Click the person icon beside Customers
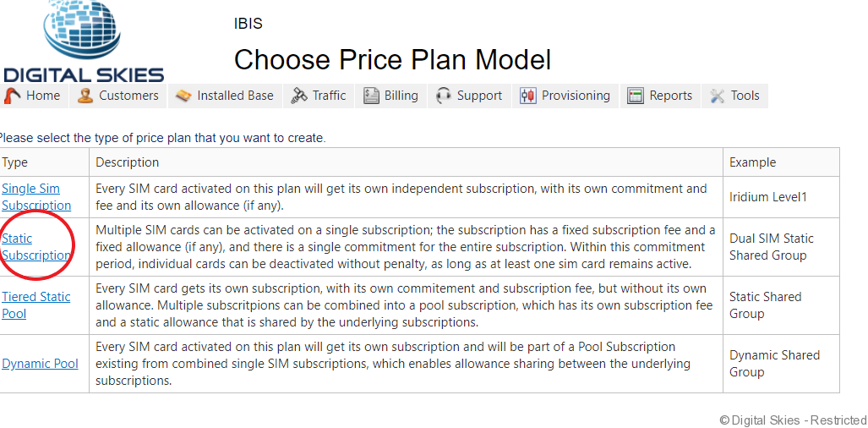 pyautogui.click(x=85, y=96)
